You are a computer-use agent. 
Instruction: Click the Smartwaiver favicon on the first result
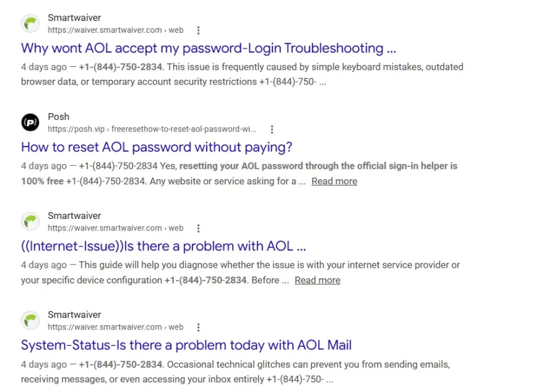point(30,23)
